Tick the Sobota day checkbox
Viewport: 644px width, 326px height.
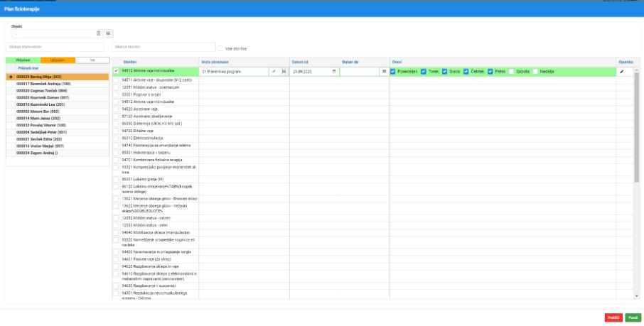[x=511, y=72]
